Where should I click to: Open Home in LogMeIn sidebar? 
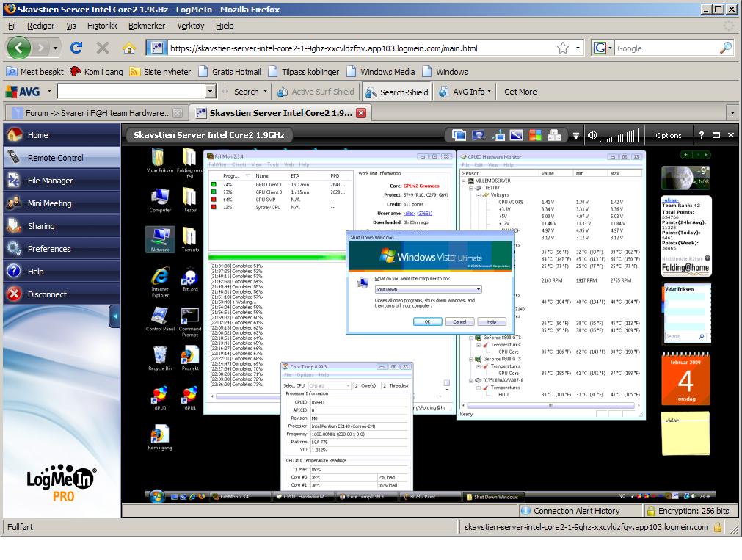62,135
